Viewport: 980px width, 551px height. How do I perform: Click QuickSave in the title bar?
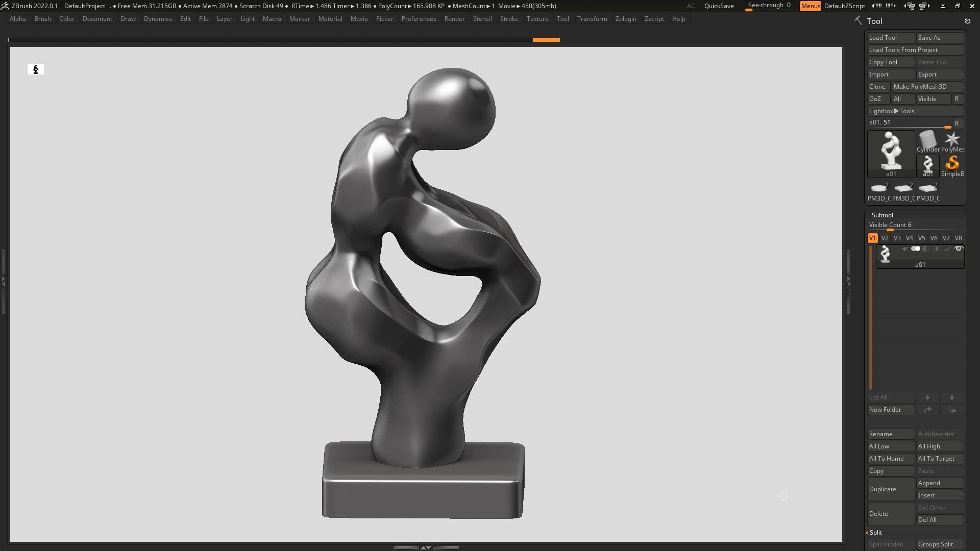click(719, 6)
